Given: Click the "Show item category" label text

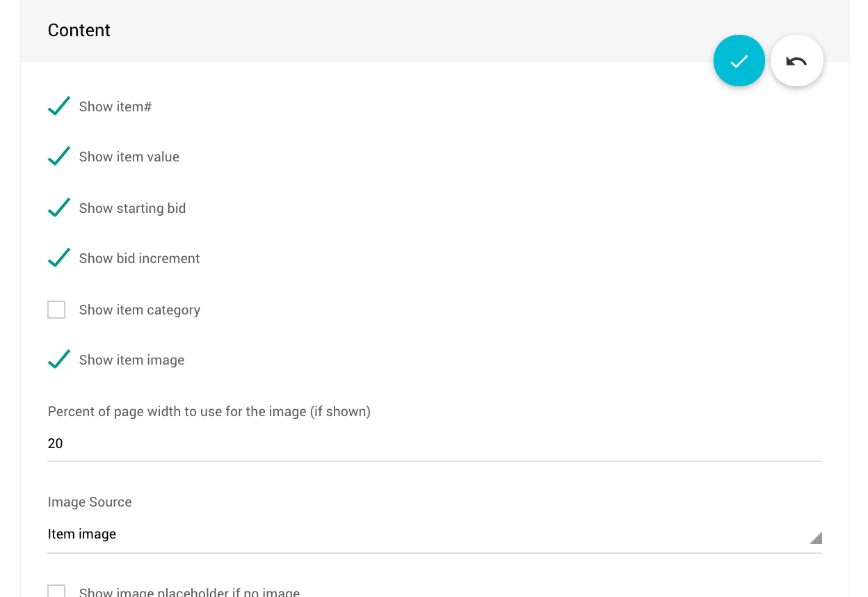Looking at the screenshot, I should point(140,310).
